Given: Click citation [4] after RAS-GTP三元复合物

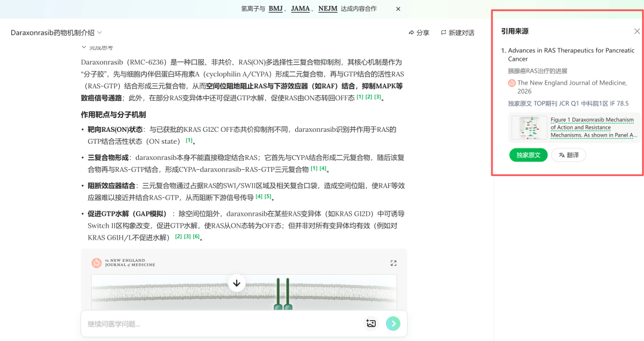Looking at the screenshot, I should 323,169.
